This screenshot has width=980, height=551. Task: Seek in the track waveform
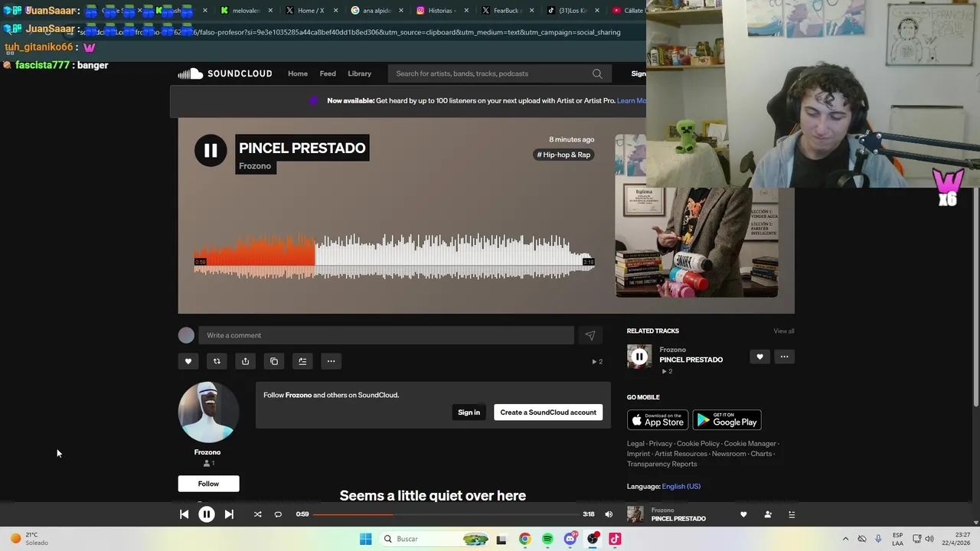click(394, 256)
